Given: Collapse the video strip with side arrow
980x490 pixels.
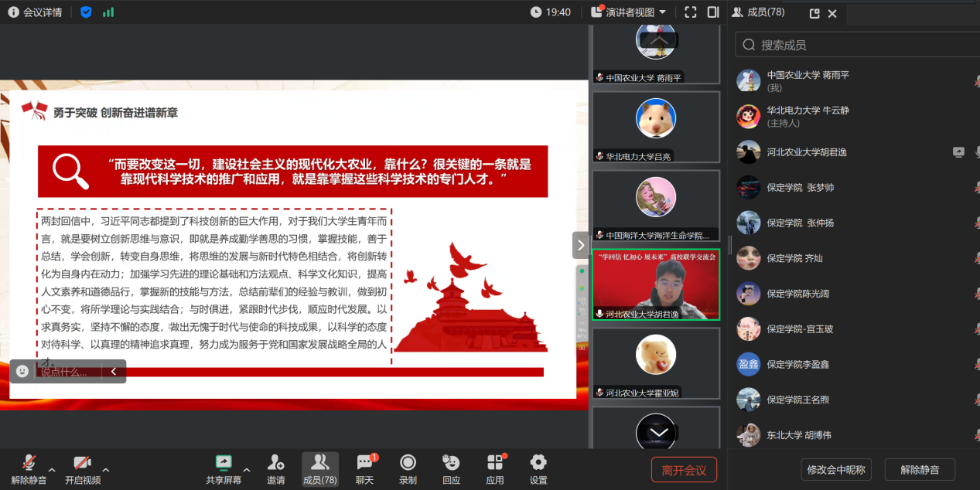Looking at the screenshot, I should click(581, 245).
